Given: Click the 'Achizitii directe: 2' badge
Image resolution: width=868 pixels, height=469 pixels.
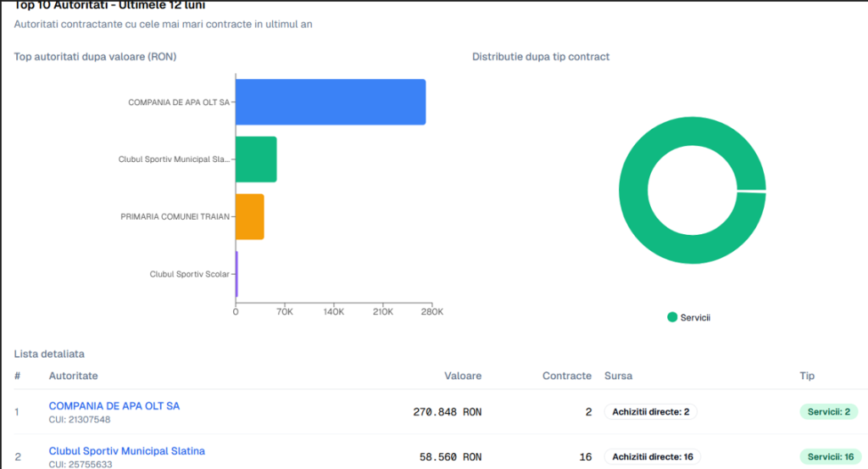Looking at the screenshot, I should tap(650, 412).
